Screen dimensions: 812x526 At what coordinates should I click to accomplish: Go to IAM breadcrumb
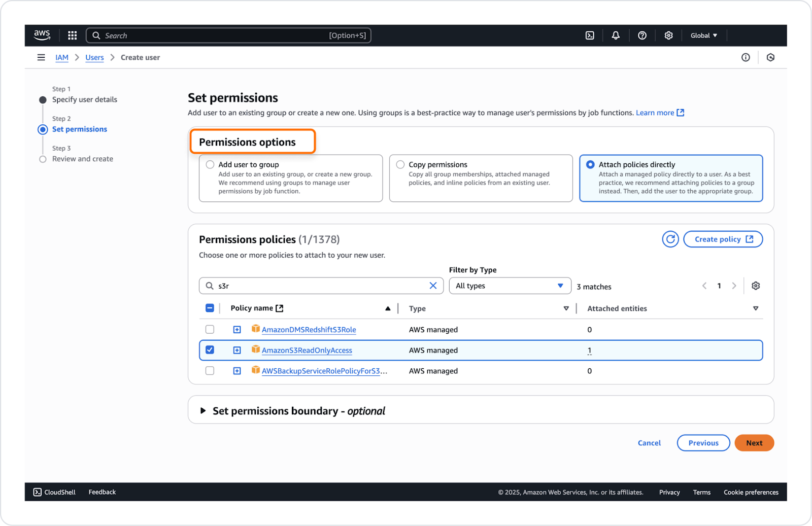(62, 57)
